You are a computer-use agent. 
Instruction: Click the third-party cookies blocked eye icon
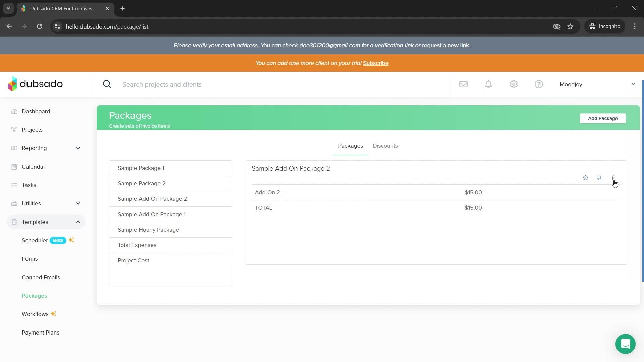(x=556, y=26)
